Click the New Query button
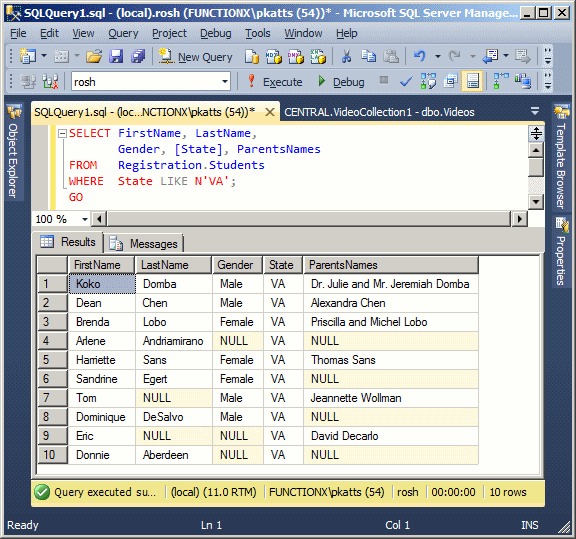Image resolution: width=576 pixels, height=539 pixels. 196,57
